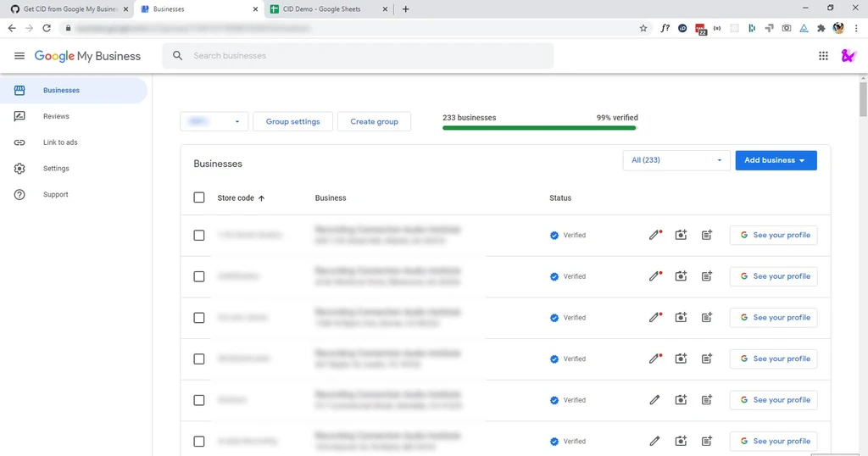Add photo to first business row
868x456 pixels.
pyautogui.click(x=681, y=235)
